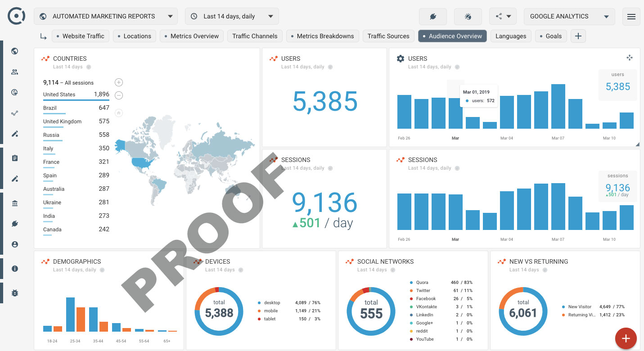Screen dimensions: 644x351
Task: Click the bug report icon in sidebar
Action: [x=15, y=293]
